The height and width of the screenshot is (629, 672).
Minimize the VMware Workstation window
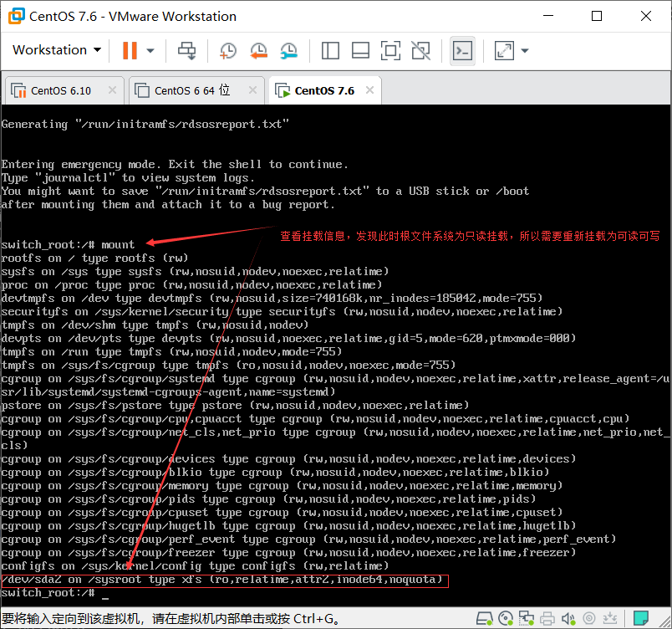click(548, 16)
